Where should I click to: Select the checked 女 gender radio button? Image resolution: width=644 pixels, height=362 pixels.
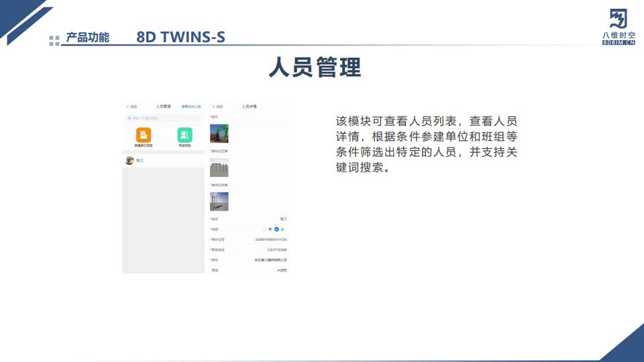click(276, 229)
